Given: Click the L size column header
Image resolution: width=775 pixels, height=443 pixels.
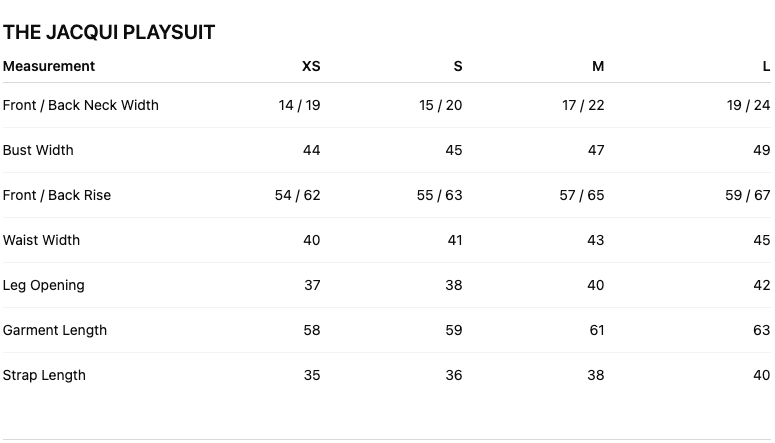Looking at the screenshot, I should (x=766, y=66).
